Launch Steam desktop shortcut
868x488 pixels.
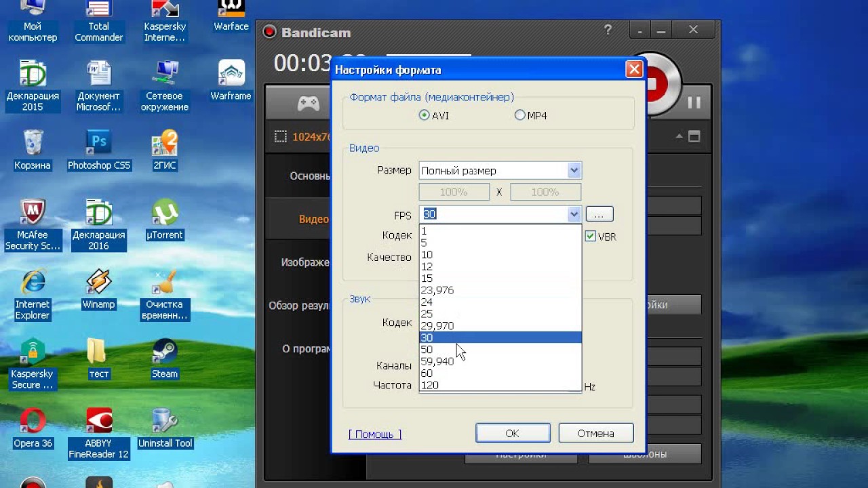165,359
